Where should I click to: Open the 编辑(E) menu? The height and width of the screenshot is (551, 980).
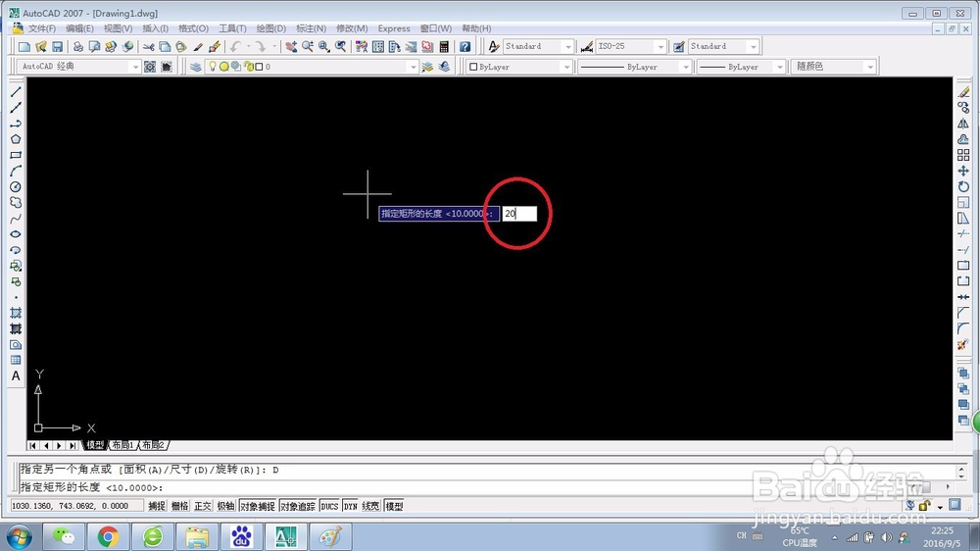79,28
